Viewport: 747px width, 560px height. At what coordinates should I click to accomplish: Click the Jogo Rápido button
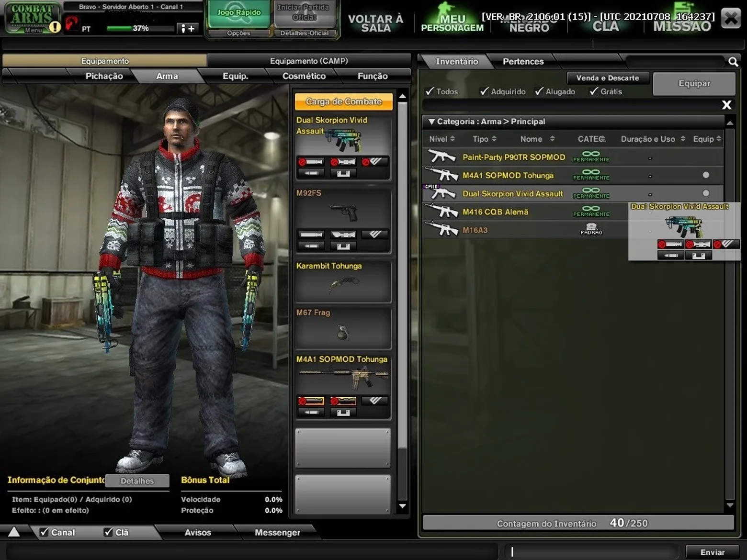(239, 14)
